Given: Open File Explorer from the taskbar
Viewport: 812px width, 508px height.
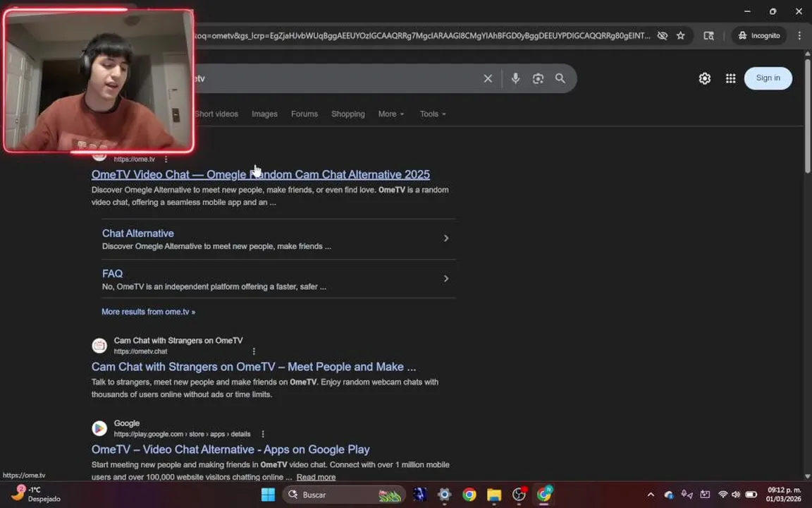Looking at the screenshot, I should coord(494,495).
